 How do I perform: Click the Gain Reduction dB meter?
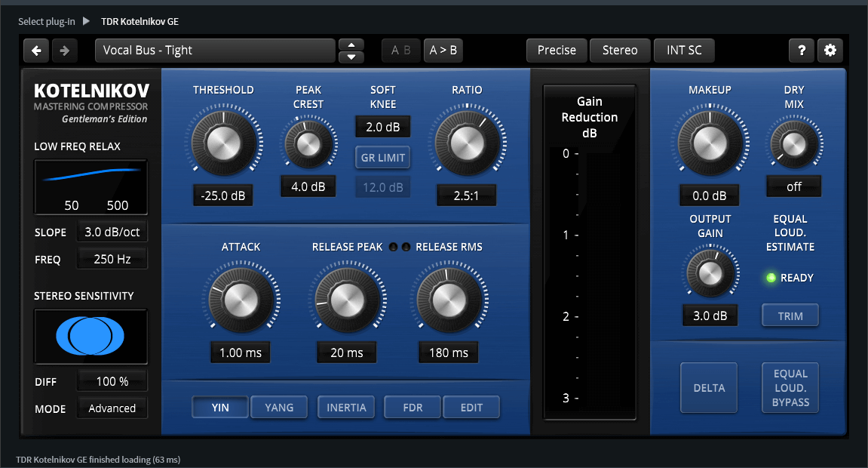[590, 252]
